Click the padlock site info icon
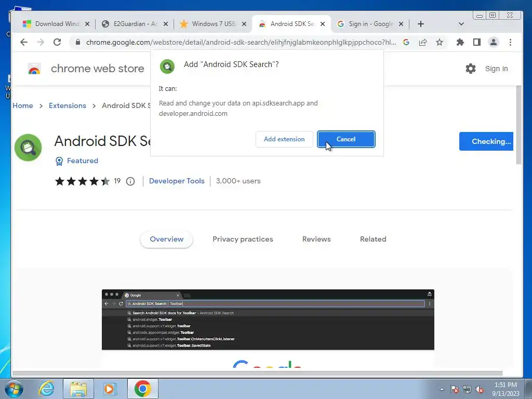This screenshot has height=399, width=532. [x=78, y=43]
